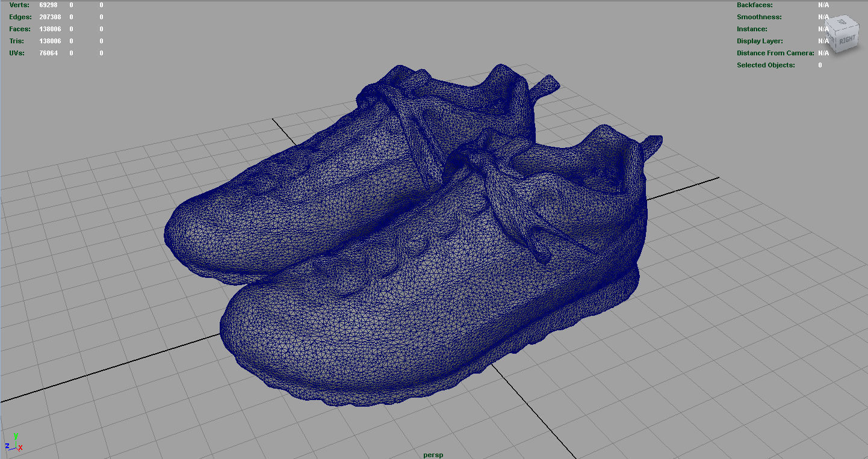Click the 138006 value in the Tris row
The image size is (868, 459).
click(x=50, y=41)
